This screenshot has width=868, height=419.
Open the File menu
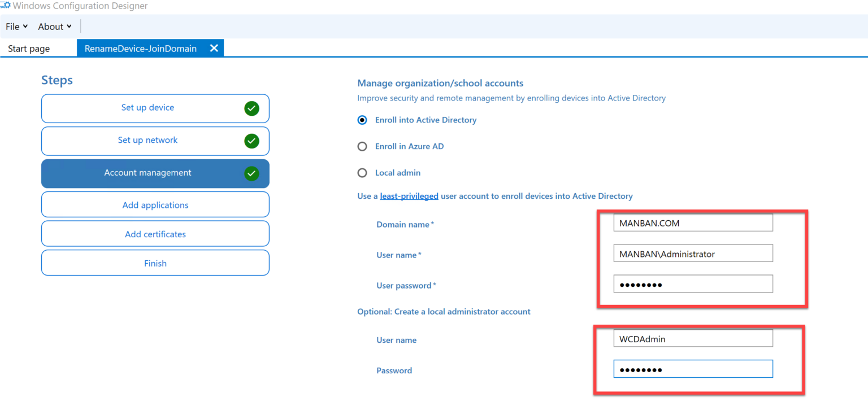[15, 26]
